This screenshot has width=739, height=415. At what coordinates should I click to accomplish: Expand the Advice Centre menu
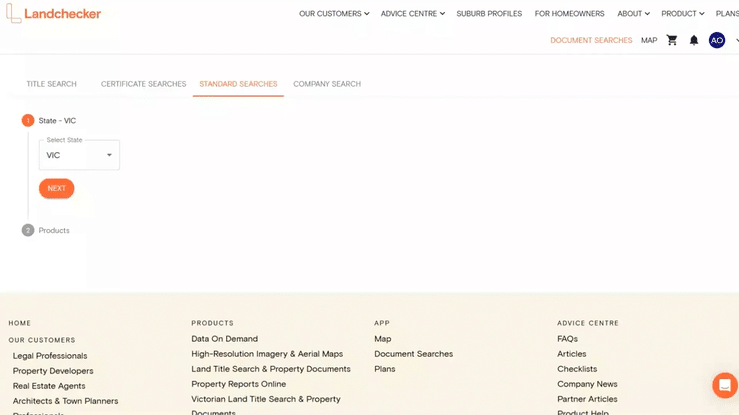point(413,14)
